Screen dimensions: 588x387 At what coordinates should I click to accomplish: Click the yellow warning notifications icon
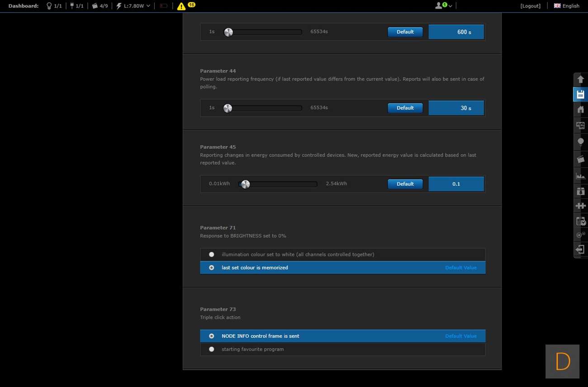pyautogui.click(x=181, y=6)
